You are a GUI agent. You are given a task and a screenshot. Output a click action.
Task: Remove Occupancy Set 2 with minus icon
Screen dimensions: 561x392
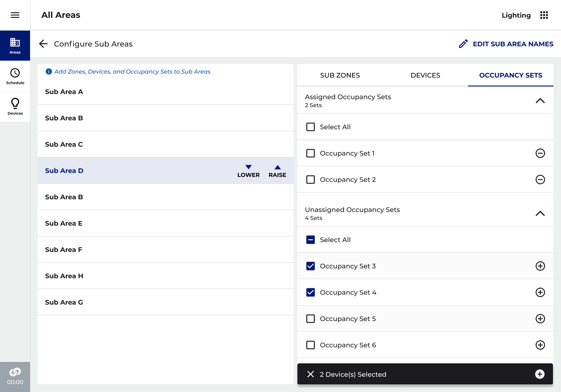point(540,180)
